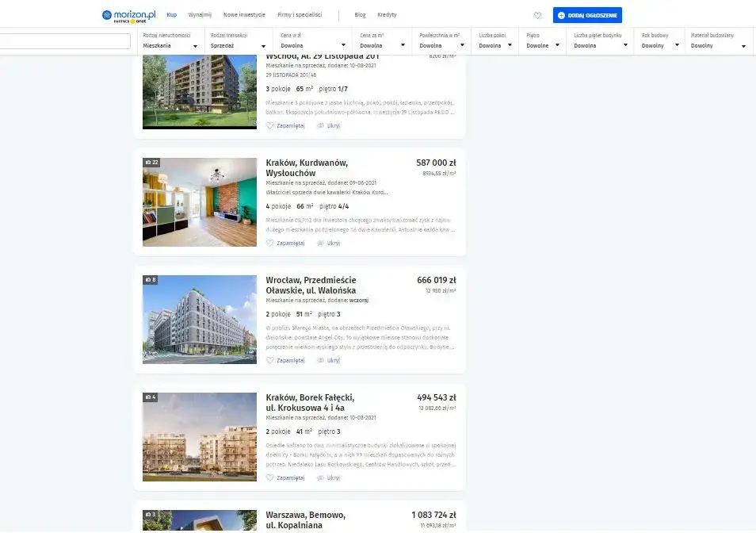Screen dimensions: 756x533
Task: Click the 29 LISTOPADA 201/46 text
Action: pos(291,75)
